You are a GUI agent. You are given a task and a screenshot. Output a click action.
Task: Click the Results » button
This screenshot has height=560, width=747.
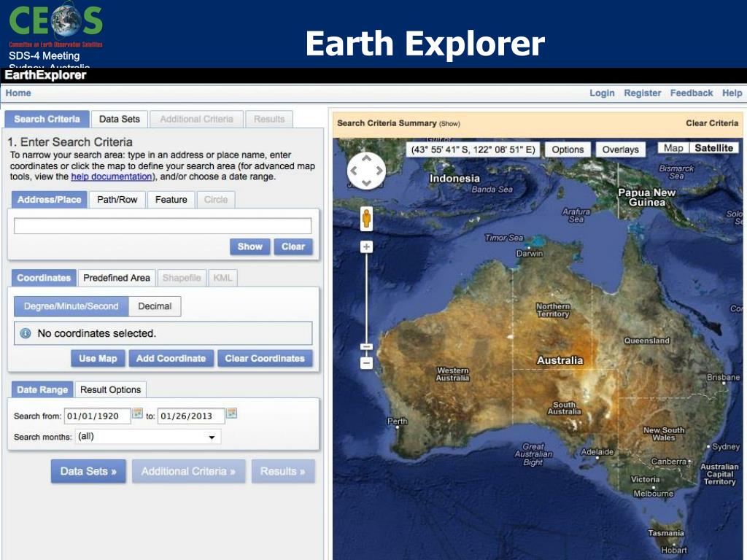[x=283, y=471]
